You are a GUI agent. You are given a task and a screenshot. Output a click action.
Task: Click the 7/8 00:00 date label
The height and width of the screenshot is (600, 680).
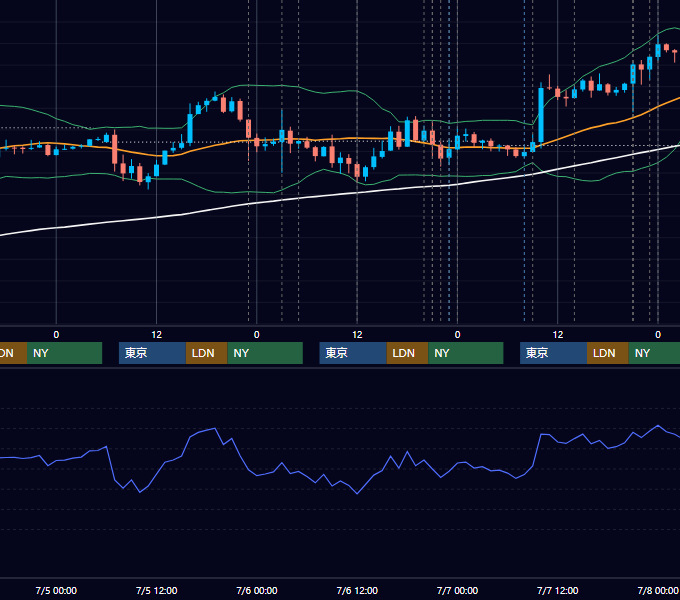[657, 590]
